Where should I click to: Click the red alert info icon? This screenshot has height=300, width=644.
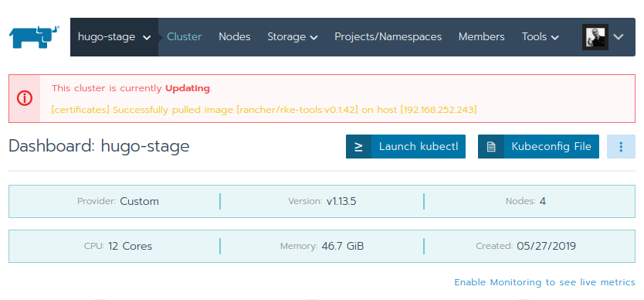pyautogui.click(x=25, y=98)
